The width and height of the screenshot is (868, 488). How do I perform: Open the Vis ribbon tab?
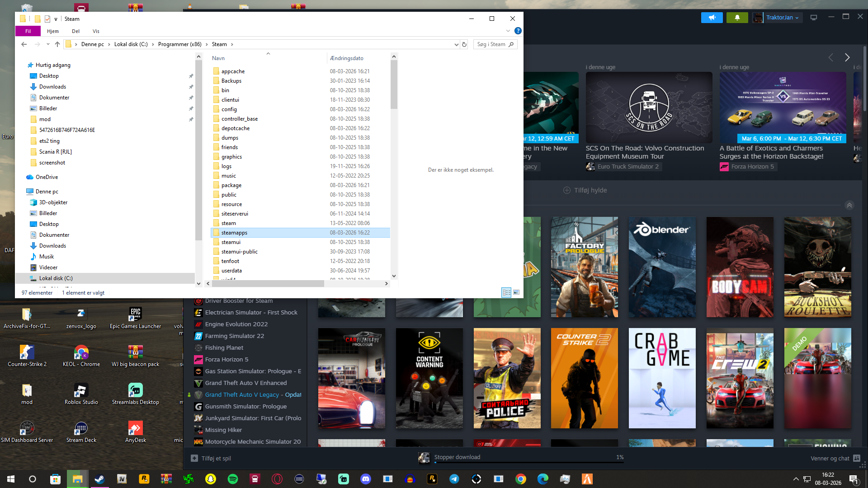pos(96,31)
